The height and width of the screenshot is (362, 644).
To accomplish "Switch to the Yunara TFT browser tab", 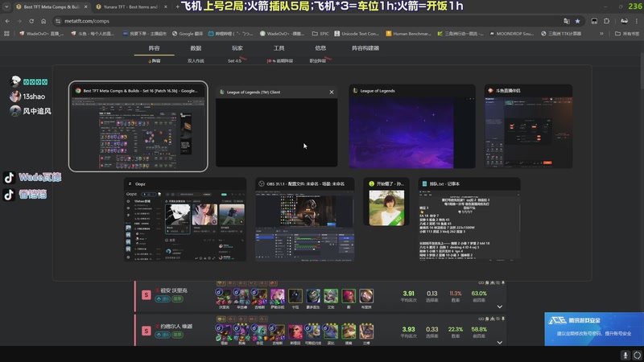I will pyautogui.click(x=130, y=7).
